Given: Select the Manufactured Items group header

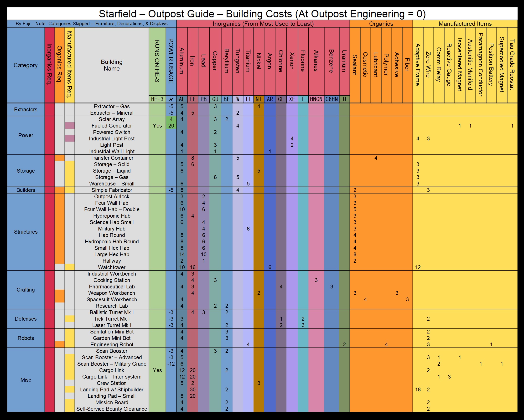Looking at the screenshot, I should (x=465, y=24).
